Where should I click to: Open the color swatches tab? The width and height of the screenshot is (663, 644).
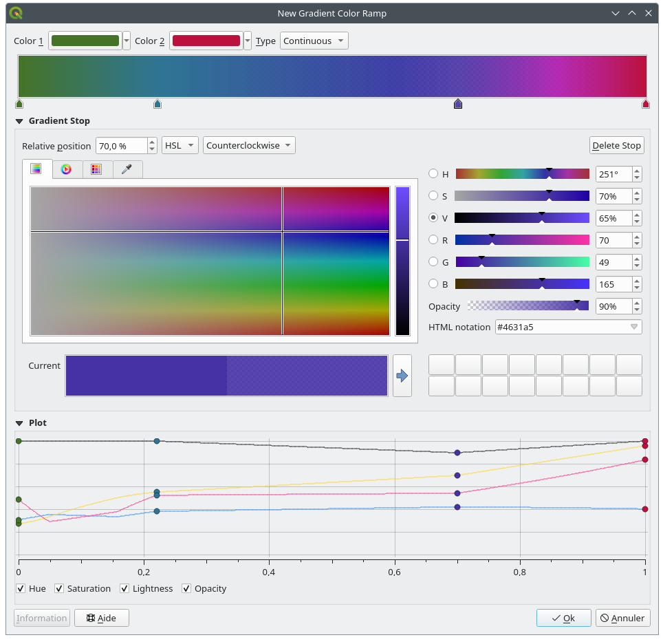[x=97, y=169]
